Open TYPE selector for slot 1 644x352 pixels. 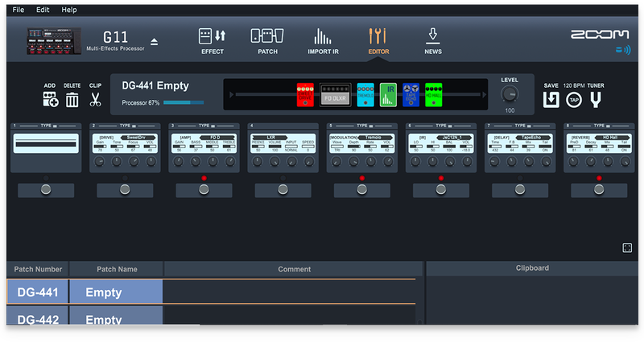[x=48, y=126]
